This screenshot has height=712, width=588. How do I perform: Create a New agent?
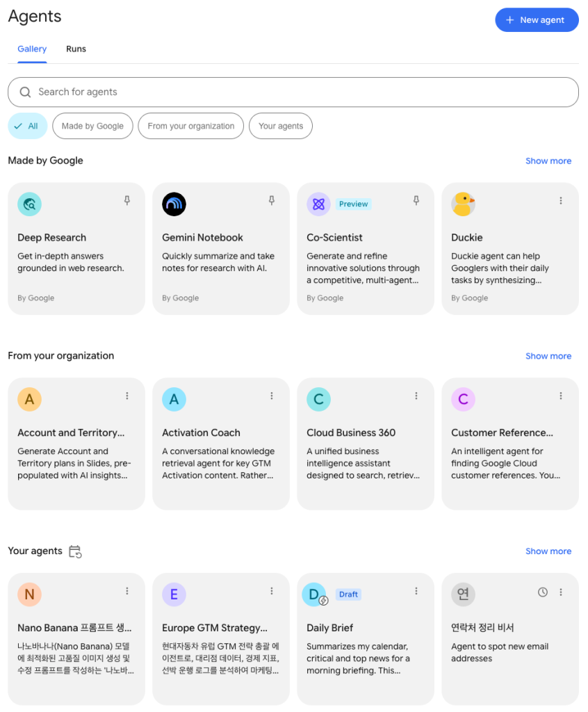(x=537, y=20)
